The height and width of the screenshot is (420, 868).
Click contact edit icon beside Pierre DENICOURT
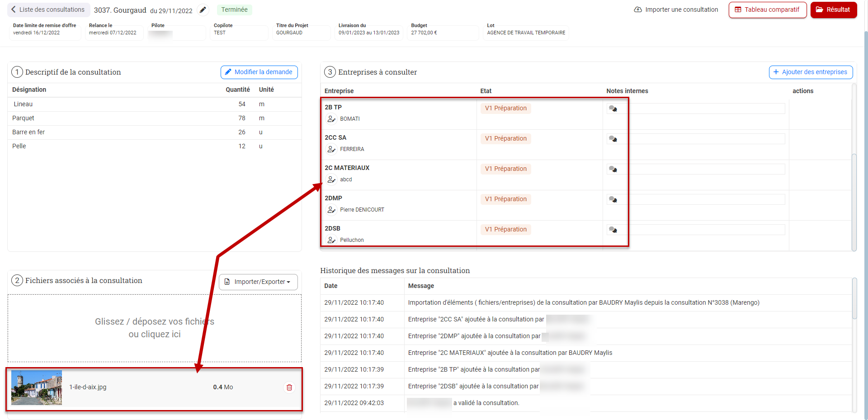click(331, 210)
